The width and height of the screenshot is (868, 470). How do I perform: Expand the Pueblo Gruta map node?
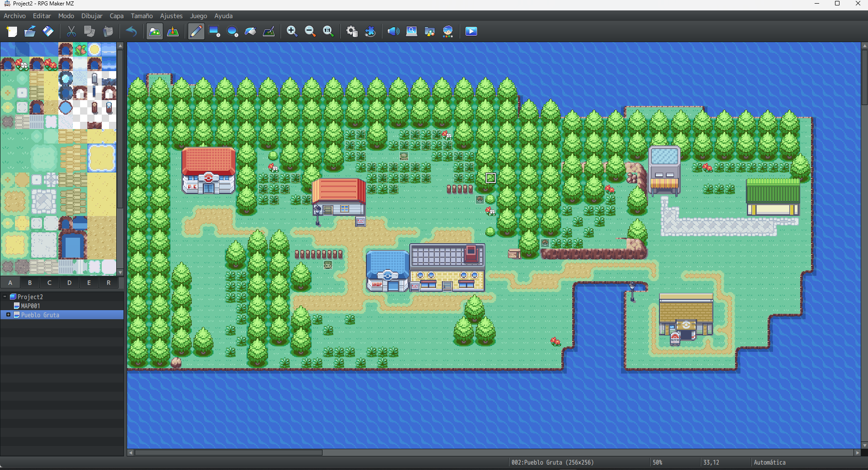tap(8, 315)
